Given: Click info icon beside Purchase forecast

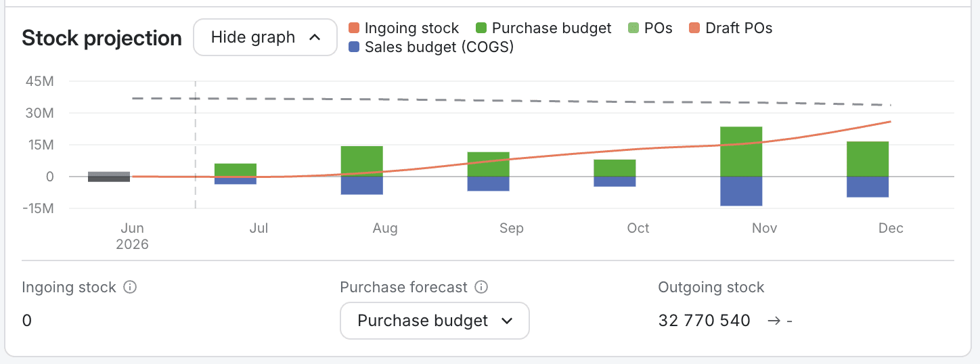Looking at the screenshot, I should 481,287.
